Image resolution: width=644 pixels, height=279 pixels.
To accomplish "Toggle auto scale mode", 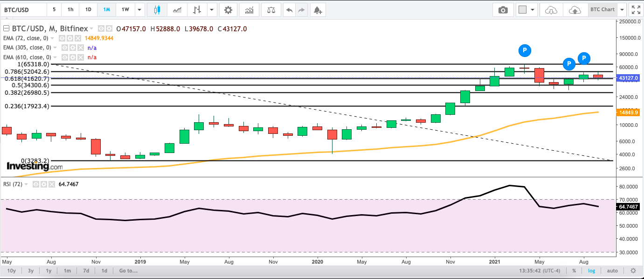I will 613,271.
